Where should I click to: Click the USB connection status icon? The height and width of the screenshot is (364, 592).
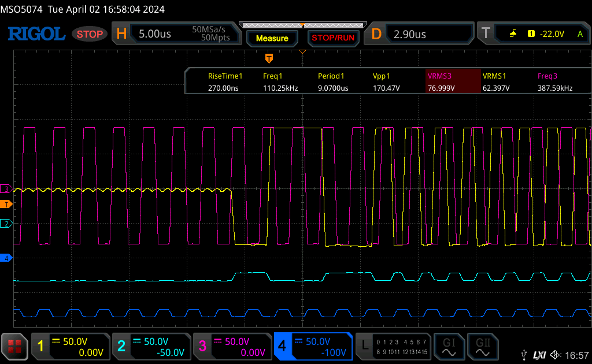point(524,355)
